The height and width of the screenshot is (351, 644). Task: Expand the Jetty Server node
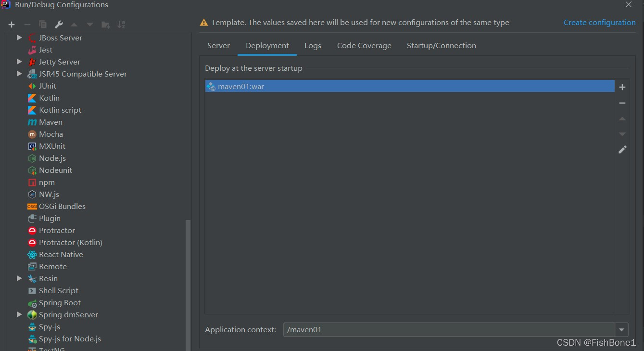19,62
